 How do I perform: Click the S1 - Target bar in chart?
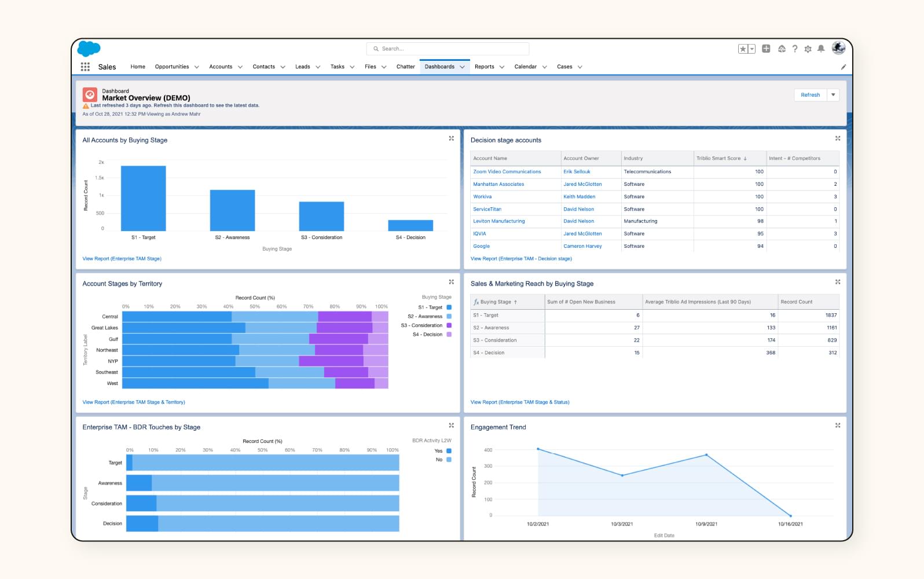(x=143, y=199)
